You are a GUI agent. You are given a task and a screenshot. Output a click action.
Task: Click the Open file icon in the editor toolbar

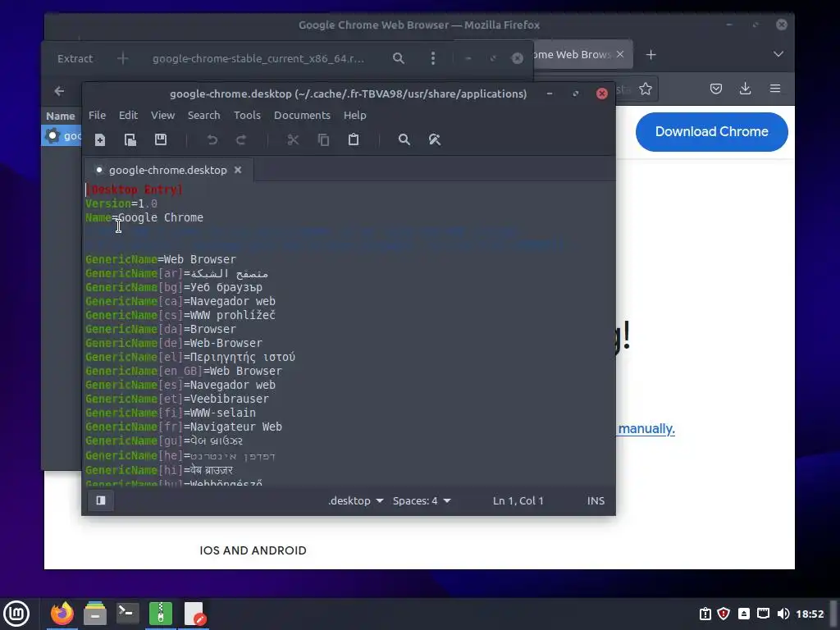(130, 139)
